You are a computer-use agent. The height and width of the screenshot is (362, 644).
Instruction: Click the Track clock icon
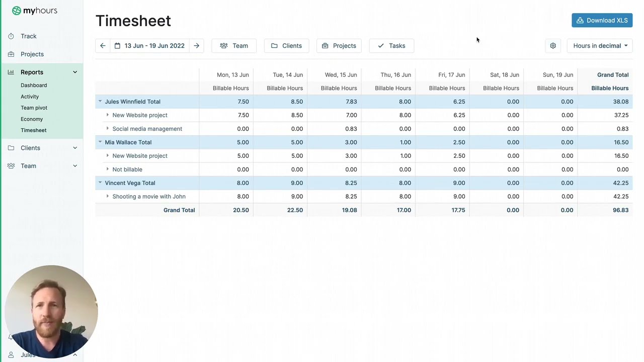pos(11,36)
